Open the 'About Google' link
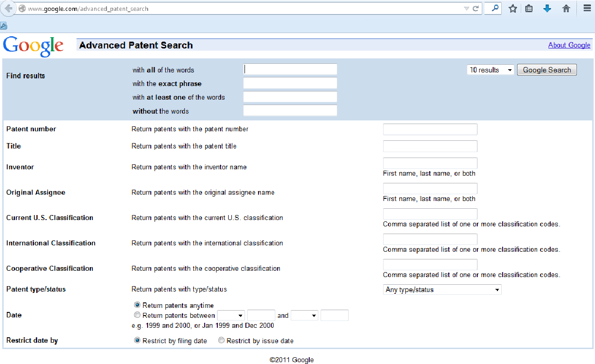Screen dimensions: 595x364 (569, 45)
